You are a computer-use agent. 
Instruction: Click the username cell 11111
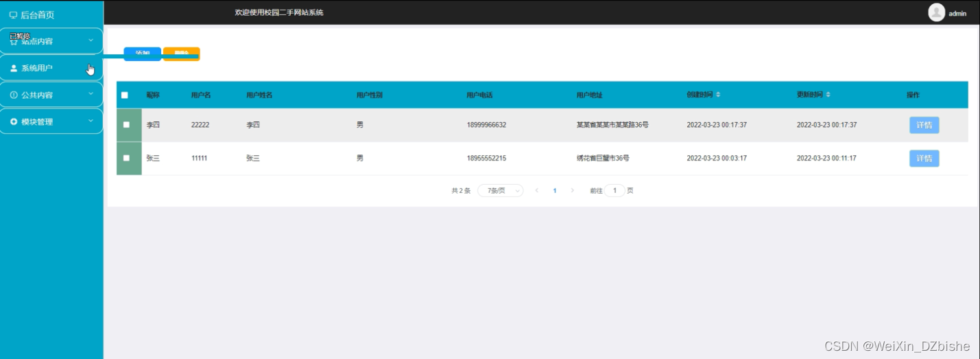tap(199, 158)
